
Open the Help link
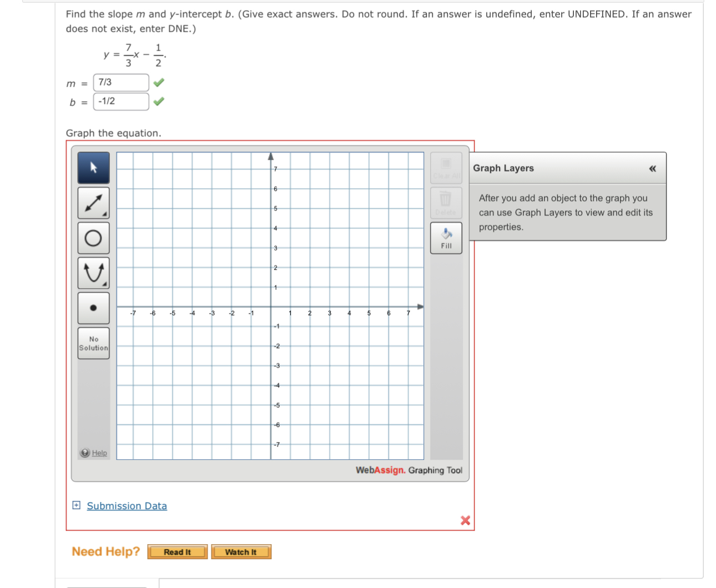click(99, 453)
